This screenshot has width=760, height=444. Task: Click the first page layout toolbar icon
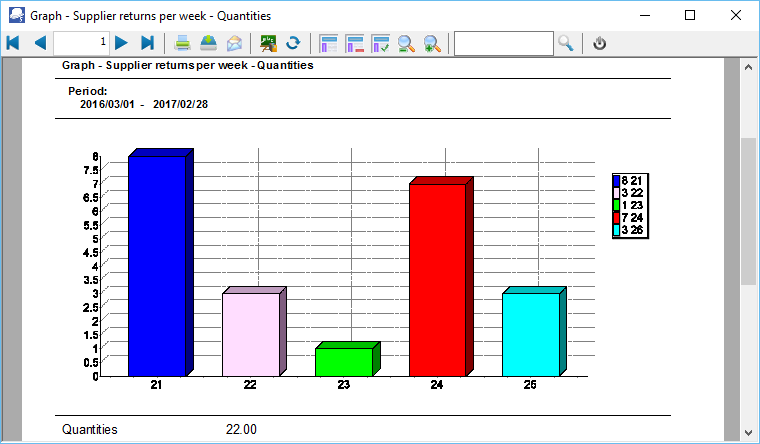[329, 43]
